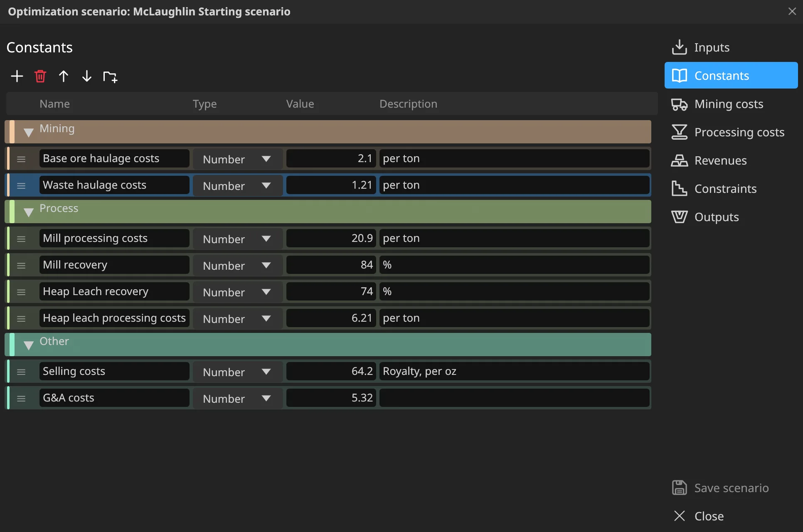Click the Mill recovery value field 84
This screenshot has height=532, width=803.
pos(331,265)
